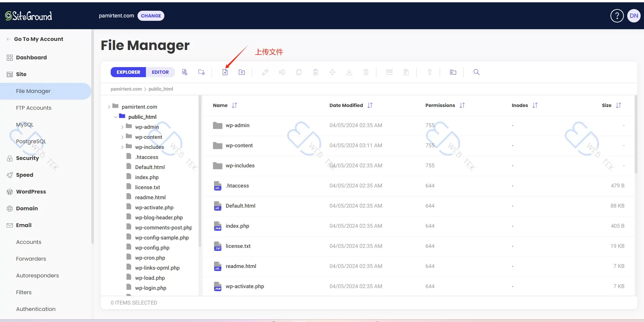Sort files by Inodes arrows
Viewport: 644px width, 322px height.
click(x=535, y=105)
